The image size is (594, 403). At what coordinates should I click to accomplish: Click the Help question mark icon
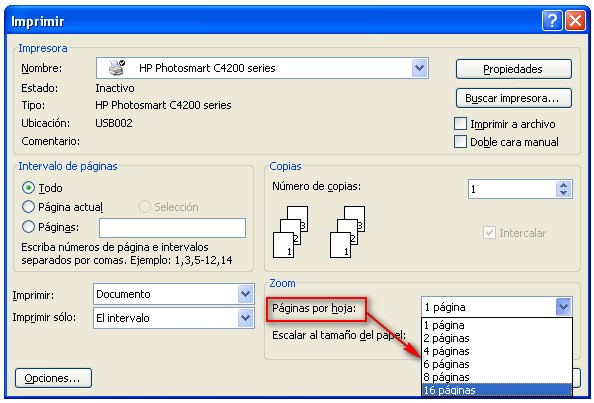tap(552, 20)
